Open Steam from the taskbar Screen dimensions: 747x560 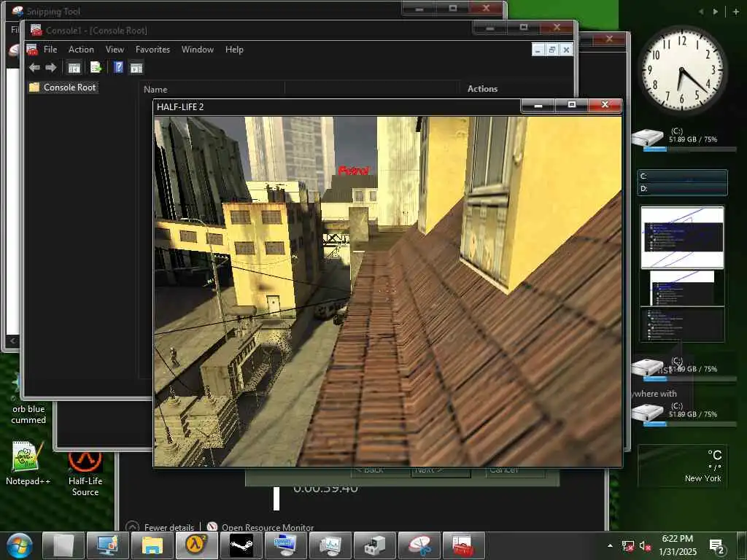241,545
